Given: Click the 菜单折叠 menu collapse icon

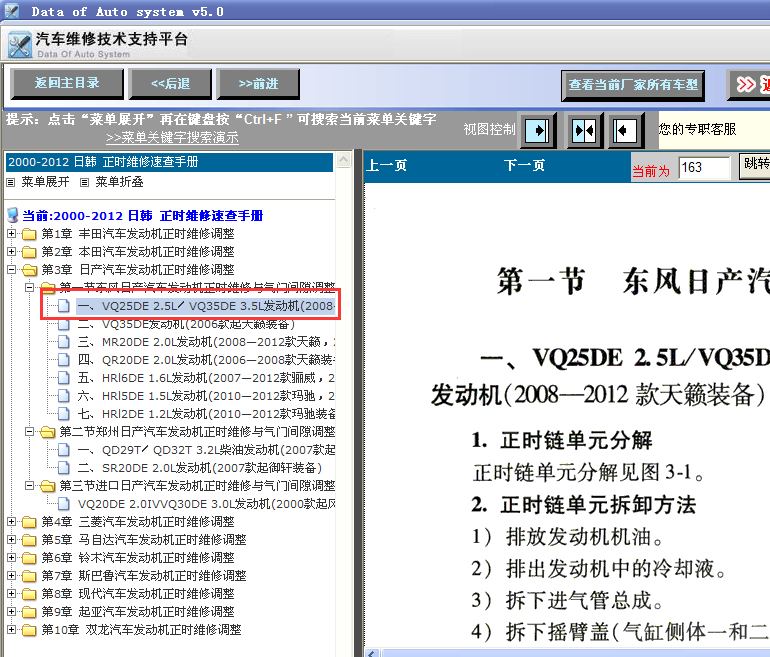Looking at the screenshot, I should [84, 183].
